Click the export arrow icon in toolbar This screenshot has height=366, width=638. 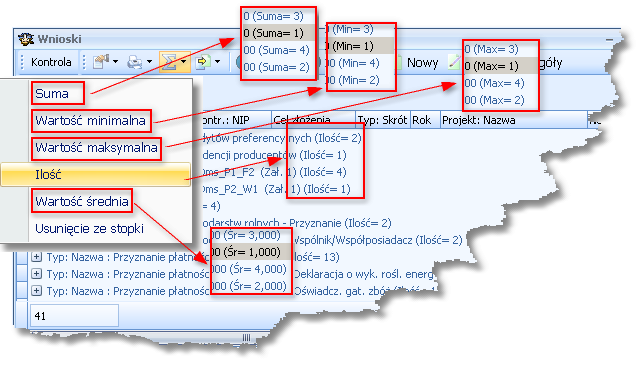[x=203, y=62]
